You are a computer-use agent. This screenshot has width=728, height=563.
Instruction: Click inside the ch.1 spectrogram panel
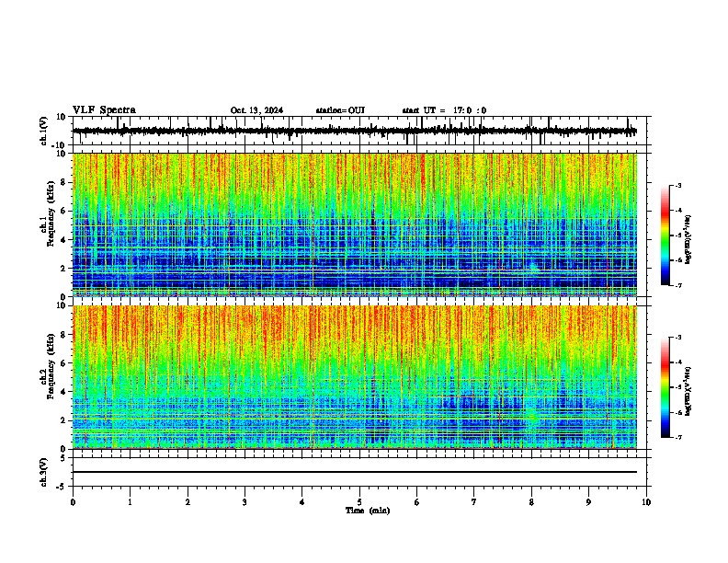355,224
